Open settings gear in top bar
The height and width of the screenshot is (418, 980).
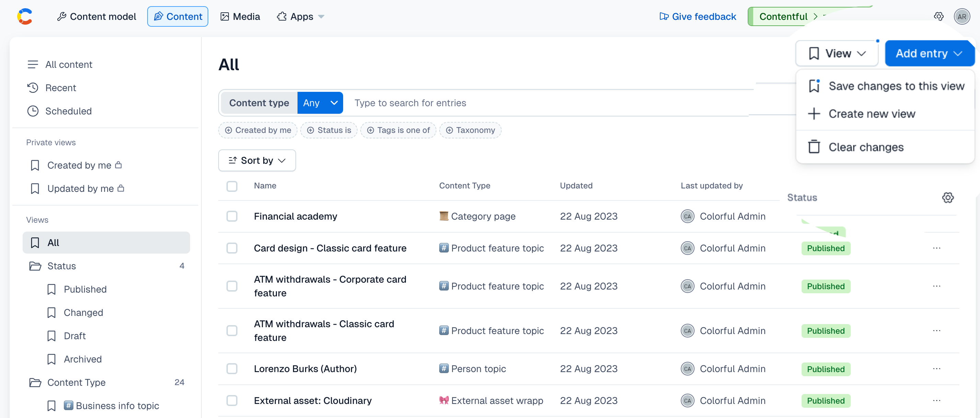[x=938, y=16]
